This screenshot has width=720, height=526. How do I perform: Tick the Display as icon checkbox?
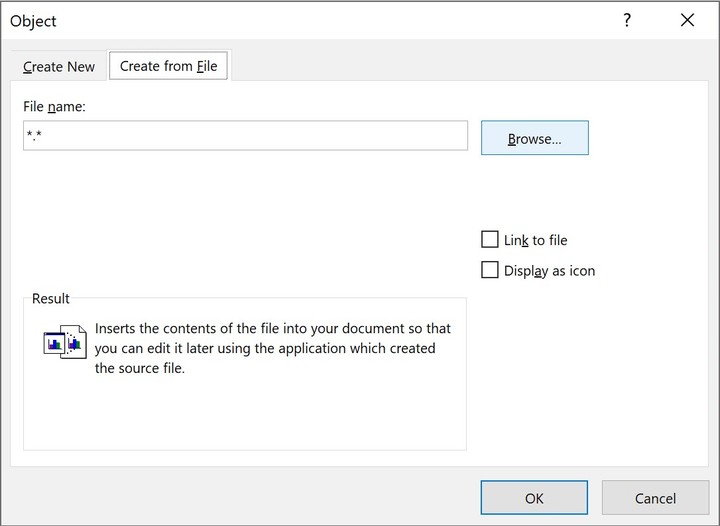pos(490,270)
